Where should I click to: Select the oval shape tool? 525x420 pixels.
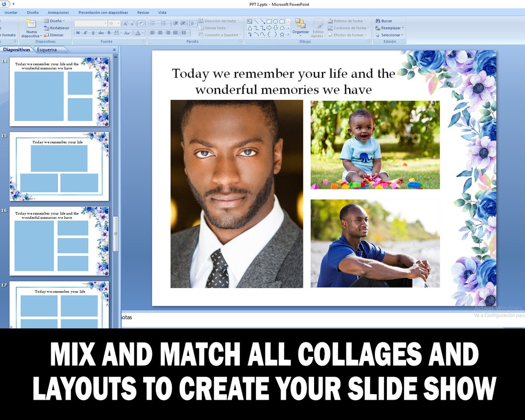pyautogui.click(x=276, y=22)
